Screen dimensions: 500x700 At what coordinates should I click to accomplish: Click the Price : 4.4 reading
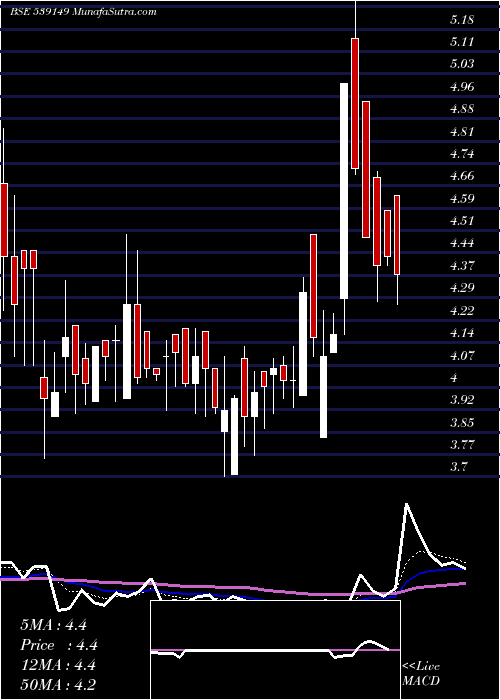59,645
